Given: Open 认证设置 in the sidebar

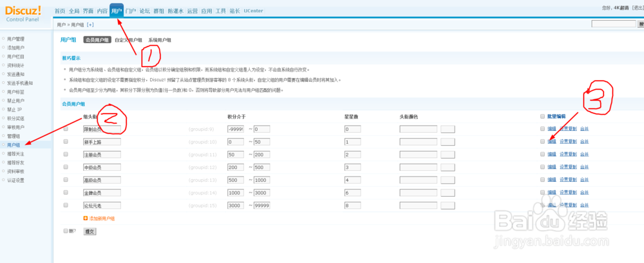Looking at the screenshot, I should 16,180.
